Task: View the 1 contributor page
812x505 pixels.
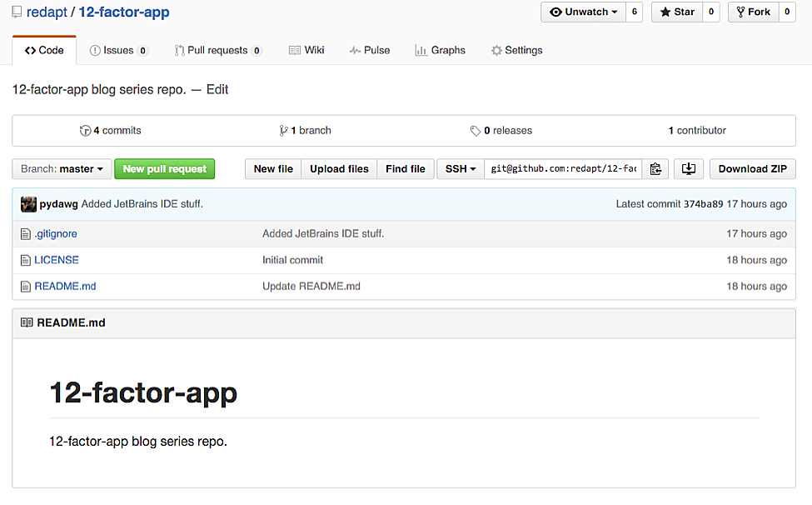Action: pos(697,131)
